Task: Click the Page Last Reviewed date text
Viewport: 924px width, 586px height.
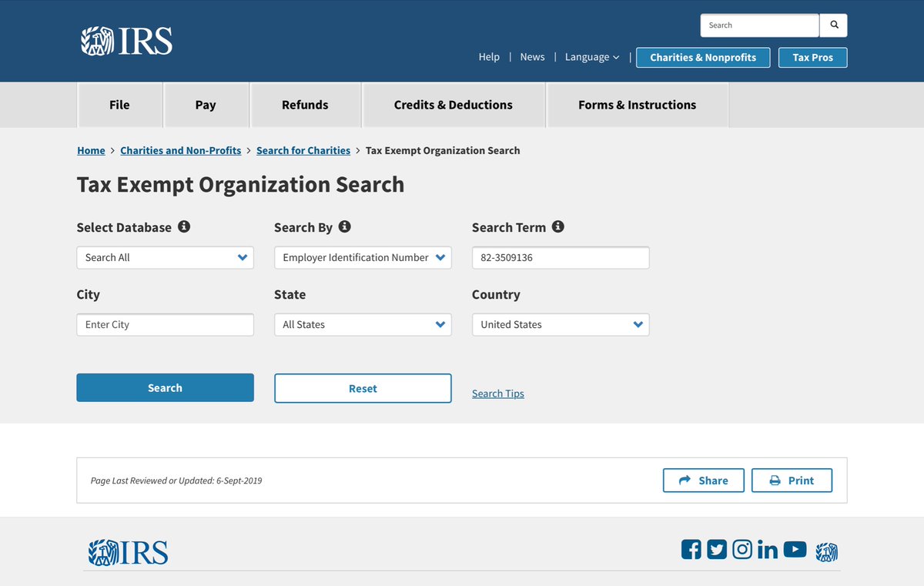Action: [x=176, y=481]
